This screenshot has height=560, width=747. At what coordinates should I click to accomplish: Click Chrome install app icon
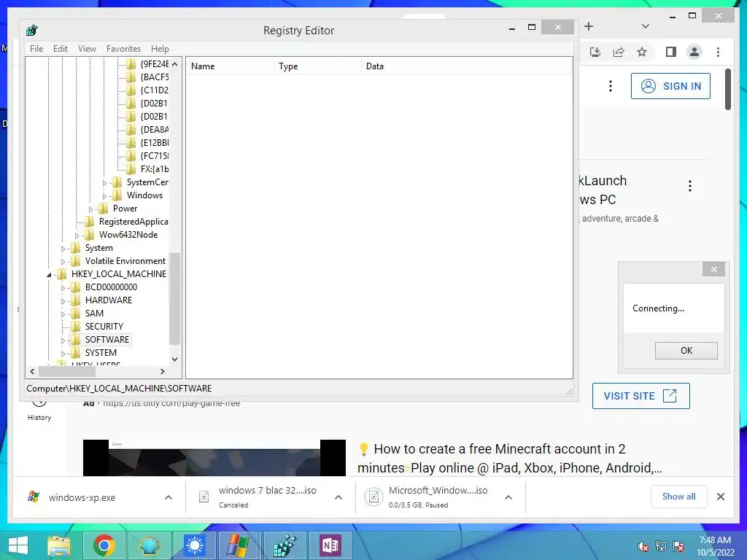pos(595,52)
